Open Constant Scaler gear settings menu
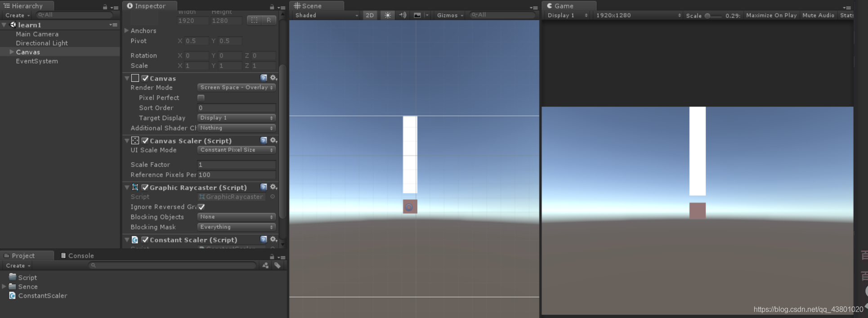The image size is (868, 318). coord(273,239)
